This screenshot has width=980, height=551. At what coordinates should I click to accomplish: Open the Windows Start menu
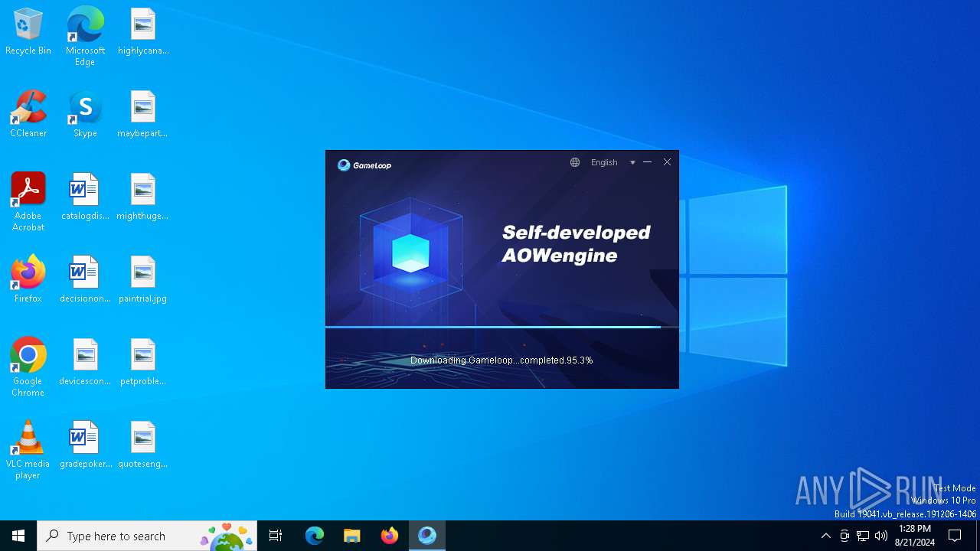[18, 536]
